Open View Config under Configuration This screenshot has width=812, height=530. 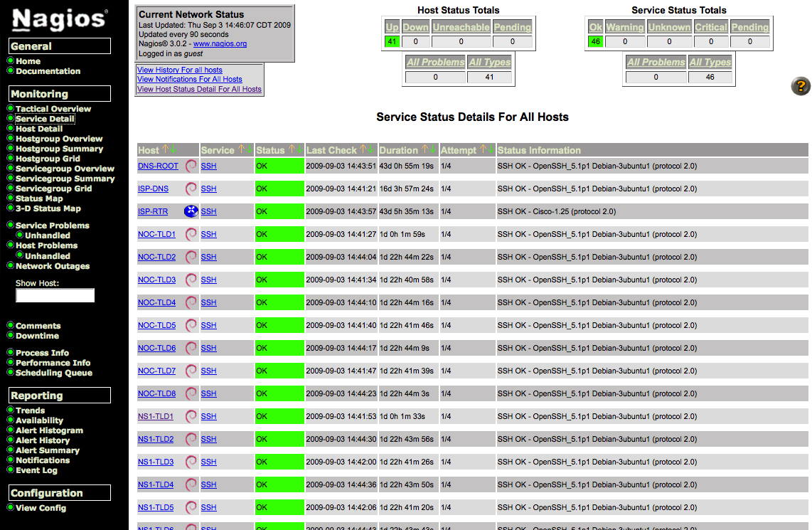(41, 508)
